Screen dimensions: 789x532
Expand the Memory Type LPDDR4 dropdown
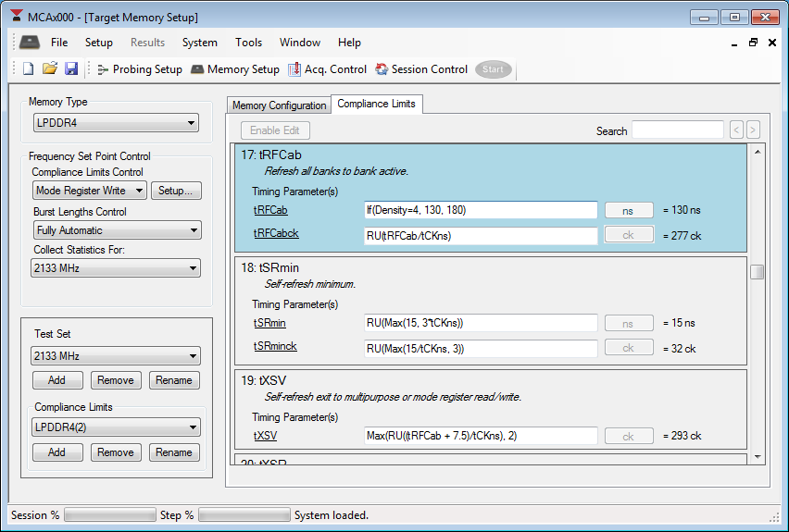click(x=116, y=122)
